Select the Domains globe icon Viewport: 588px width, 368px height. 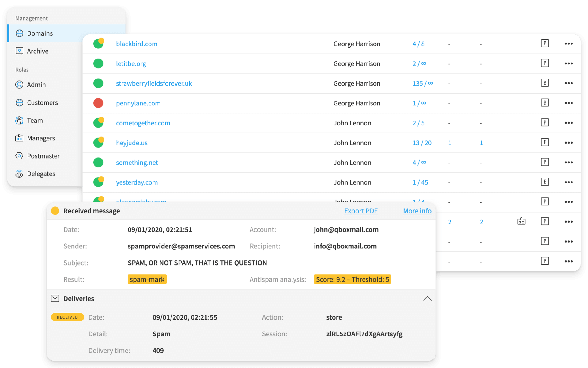click(x=20, y=33)
